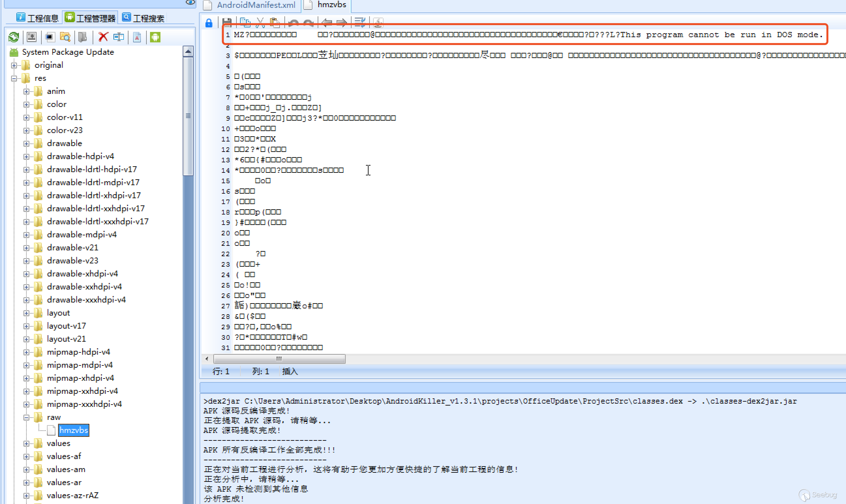
Task: Expand the original folder node
Action: point(14,65)
